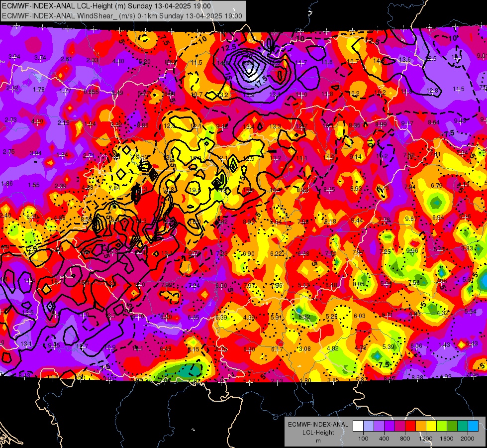This screenshot has width=487, height=448.
Task: Click the 6.79 value on the right side
Action: [436, 186]
